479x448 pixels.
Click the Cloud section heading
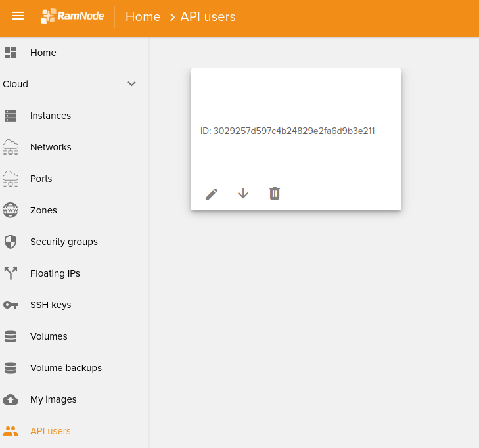pos(15,84)
